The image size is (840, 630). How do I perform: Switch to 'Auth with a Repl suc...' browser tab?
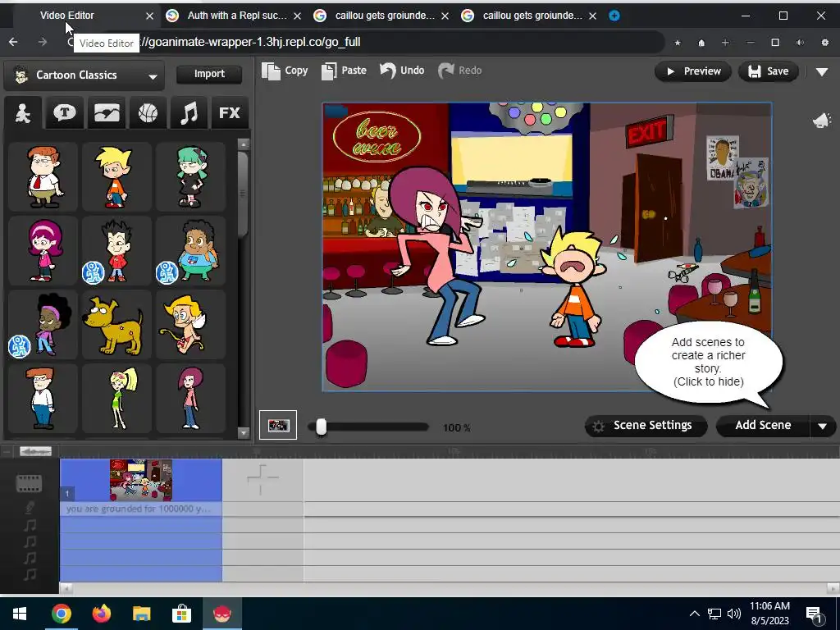click(x=234, y=16)
